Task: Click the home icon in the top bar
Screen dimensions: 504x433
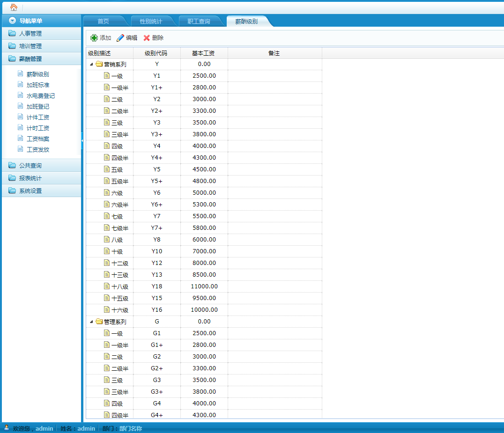Action: (x=14, y=7)
